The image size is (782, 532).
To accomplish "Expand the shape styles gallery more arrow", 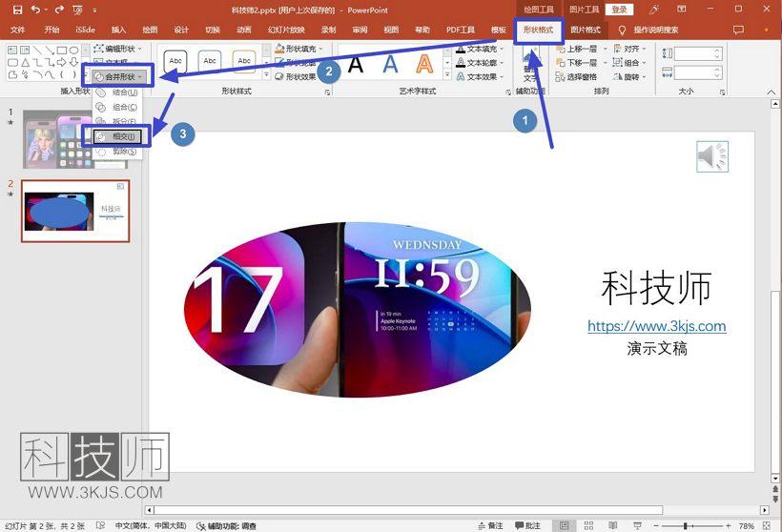I will tap(267, 75).
